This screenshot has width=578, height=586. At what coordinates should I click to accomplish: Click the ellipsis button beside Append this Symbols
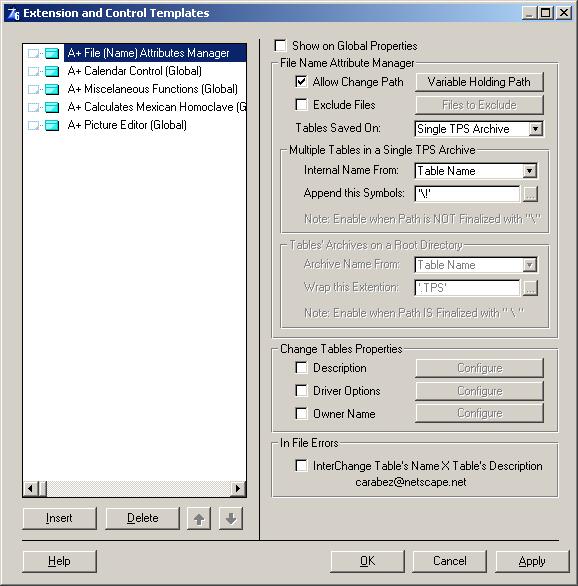pos(530,194)
